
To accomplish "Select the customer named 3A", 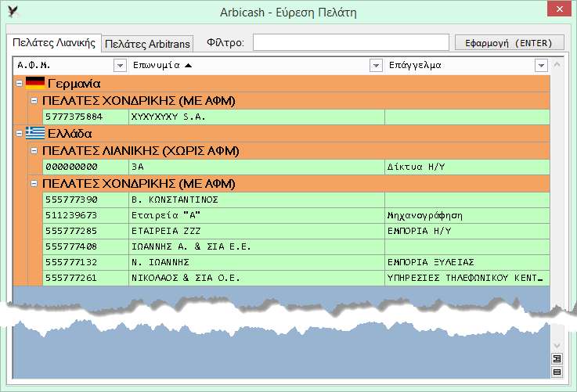I will [x=257, y=167].
